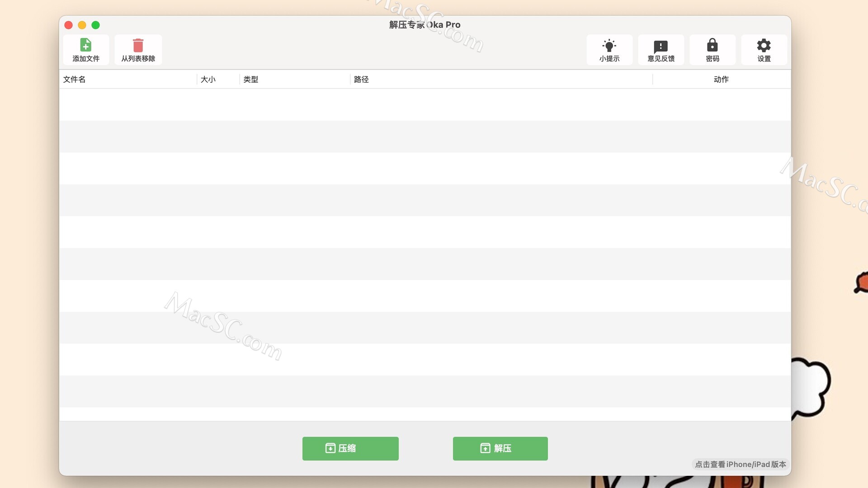
Task: Sort by the 文件名 column header
Action: coord(128,80)
